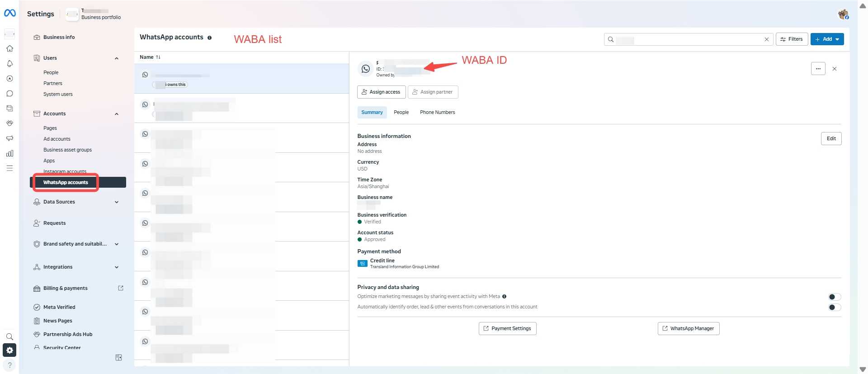
Task: Click the settings gear icon
Action: point(9,350)
